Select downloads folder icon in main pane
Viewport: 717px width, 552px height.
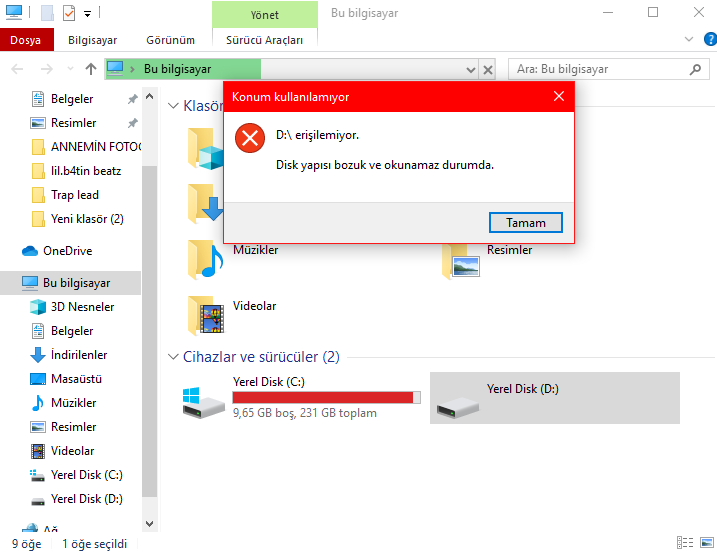[205, 204]
